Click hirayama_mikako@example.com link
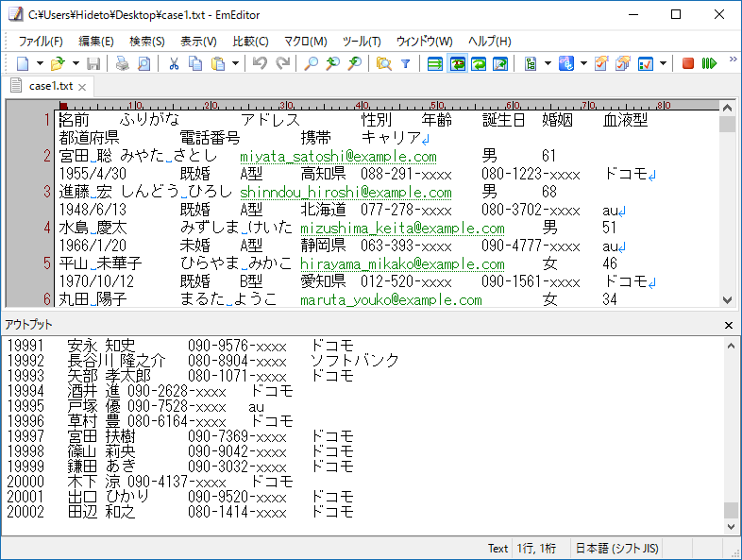This screenshot has width=742, height=560. point(403,264)
